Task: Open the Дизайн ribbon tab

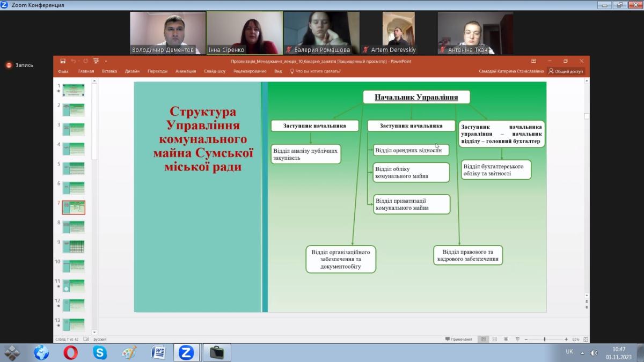Action: click(132, 71)
